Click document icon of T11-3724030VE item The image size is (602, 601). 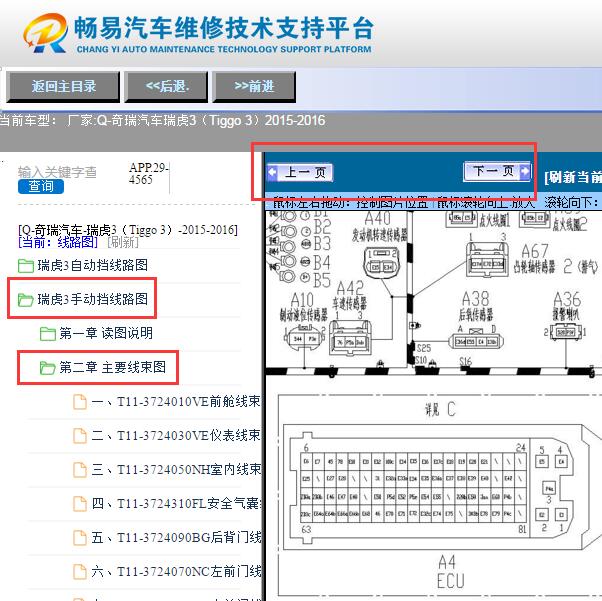point(79,436)
